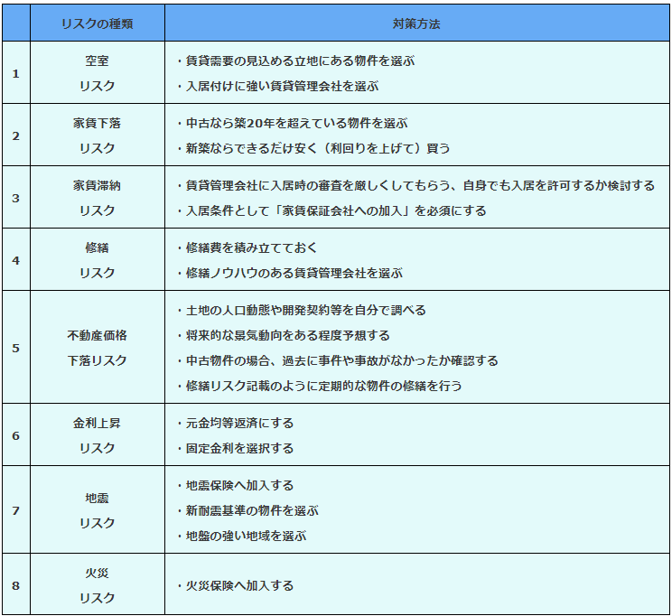Select the 修繕リスク cell
672x616 pixels.
pyautogui.click(x=98, y=260)
